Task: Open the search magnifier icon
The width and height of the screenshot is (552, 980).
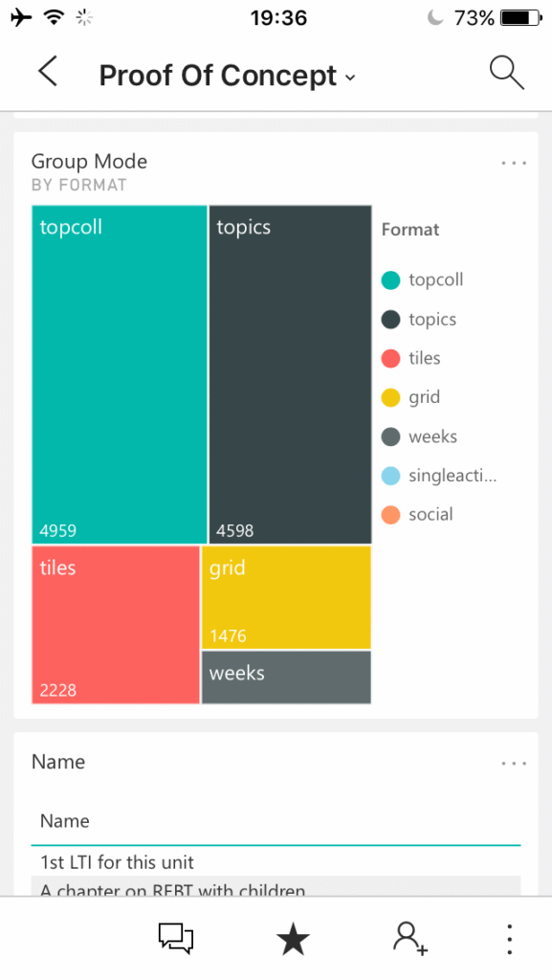Action: [x=506, y=73]
